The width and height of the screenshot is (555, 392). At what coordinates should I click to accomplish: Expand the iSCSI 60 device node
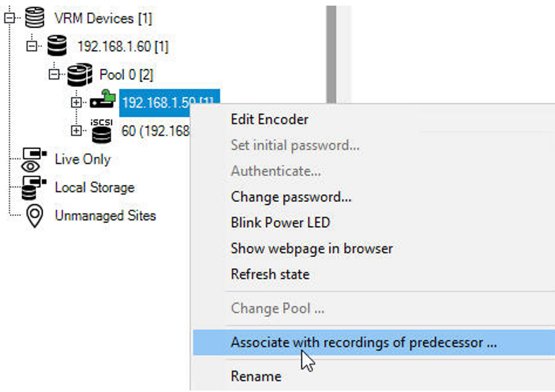(76, 131)
